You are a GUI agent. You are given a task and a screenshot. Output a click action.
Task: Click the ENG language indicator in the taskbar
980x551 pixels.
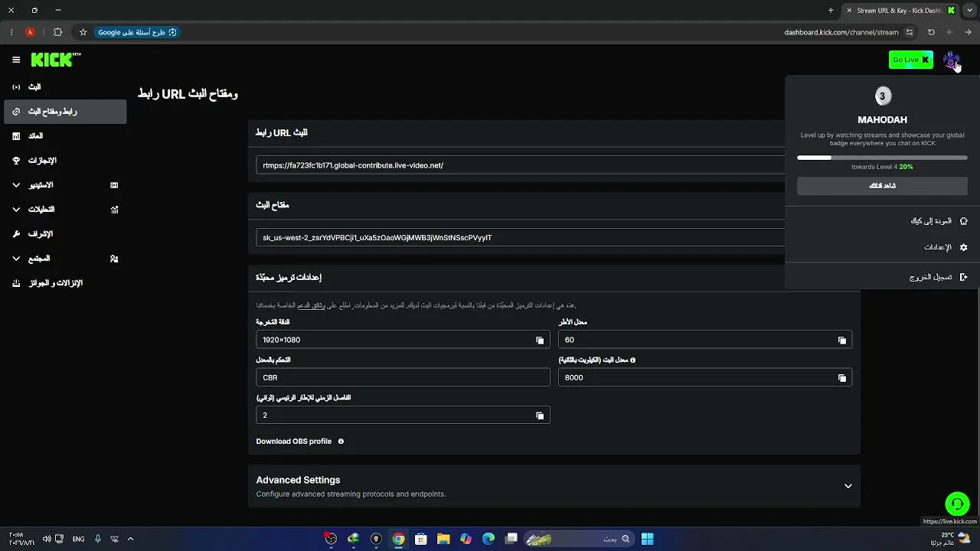pyautogui.click(x=78, y=539)
